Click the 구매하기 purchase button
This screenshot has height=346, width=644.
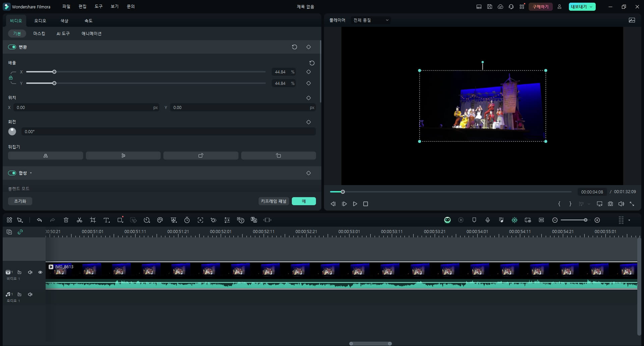(541, 7)
